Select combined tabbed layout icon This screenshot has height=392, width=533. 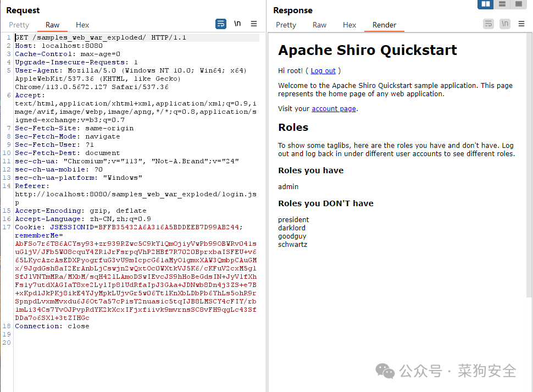click(x=518, y=4)
